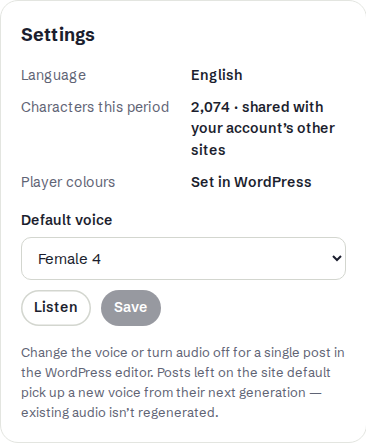Viewport: 366px width, 443px height.
Task: Click the Player colours label
Action: pos(68,182)
